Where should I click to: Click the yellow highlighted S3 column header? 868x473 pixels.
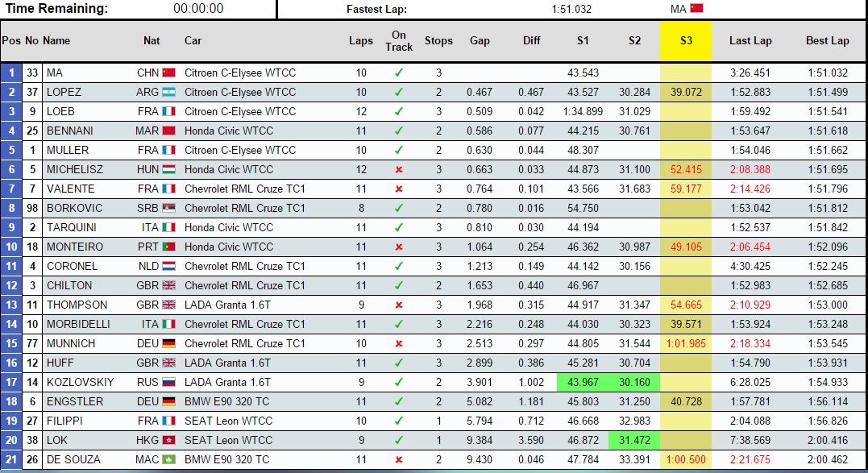click(686, 40)
